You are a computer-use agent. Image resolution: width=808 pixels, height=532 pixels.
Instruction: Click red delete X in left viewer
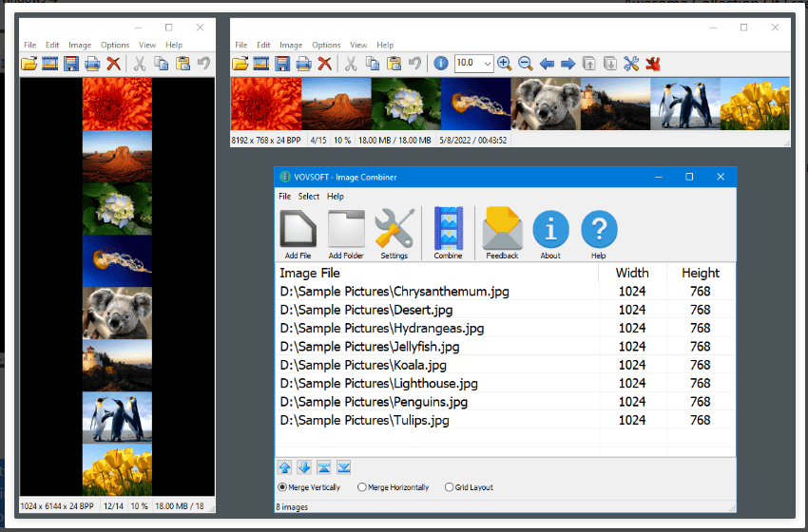click(x=113, y=64)
